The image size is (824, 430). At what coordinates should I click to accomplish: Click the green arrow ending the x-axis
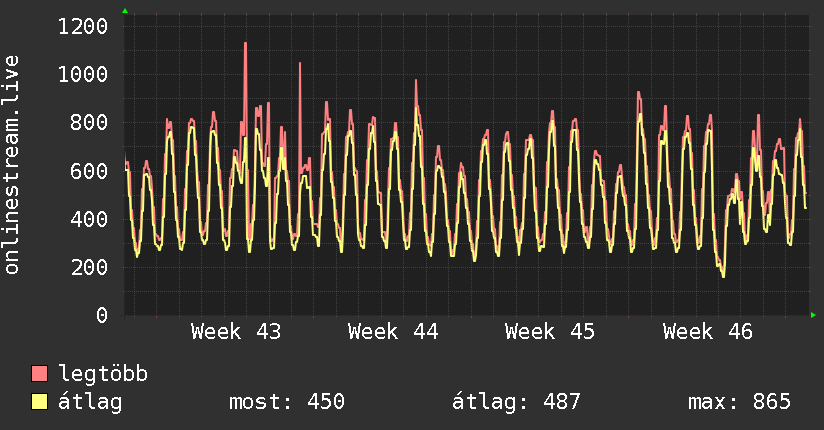click(x=813, y=315)
